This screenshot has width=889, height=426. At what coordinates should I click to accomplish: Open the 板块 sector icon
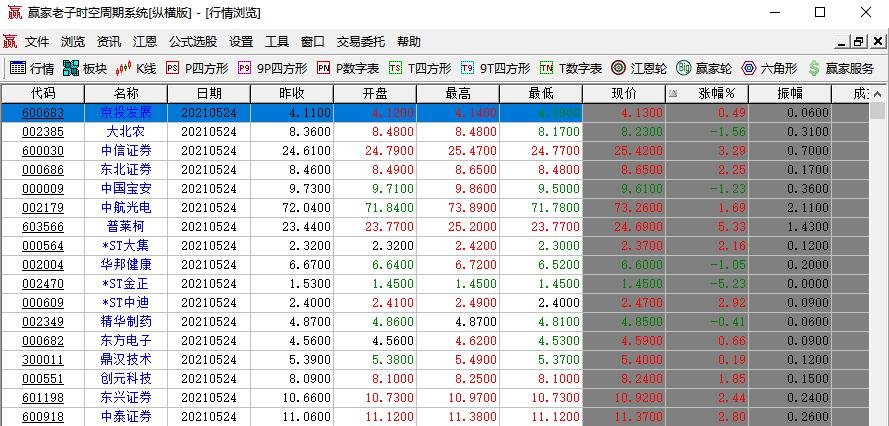pyautogui.click(x=71, y=68)
